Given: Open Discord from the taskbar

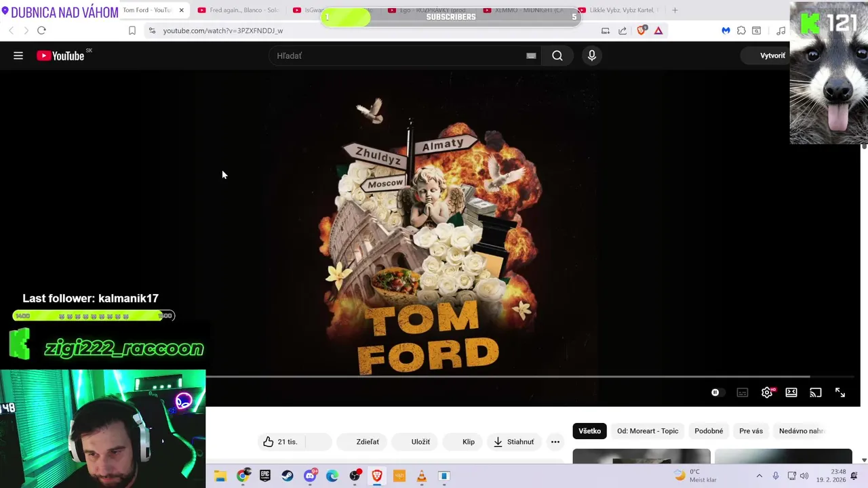Looking at the screenshot, I should (310, 476).
